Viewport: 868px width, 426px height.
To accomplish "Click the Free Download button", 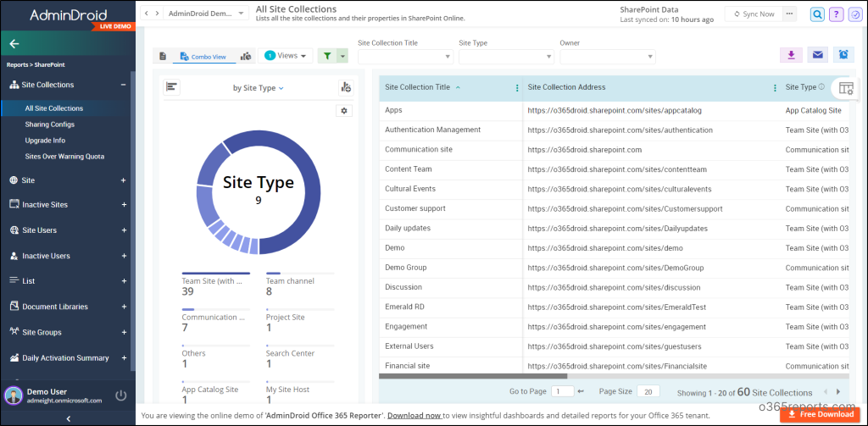I will [820, 414].
